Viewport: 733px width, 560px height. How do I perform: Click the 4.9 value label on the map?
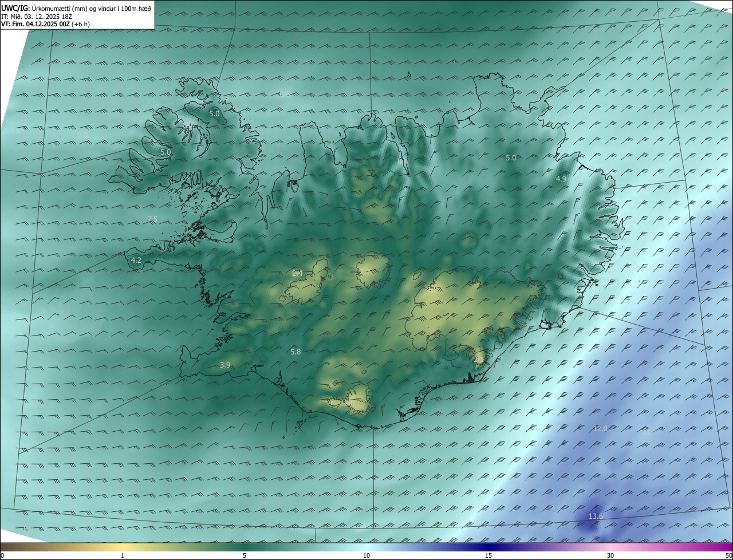pyautogui.click(x=561, y=179)
